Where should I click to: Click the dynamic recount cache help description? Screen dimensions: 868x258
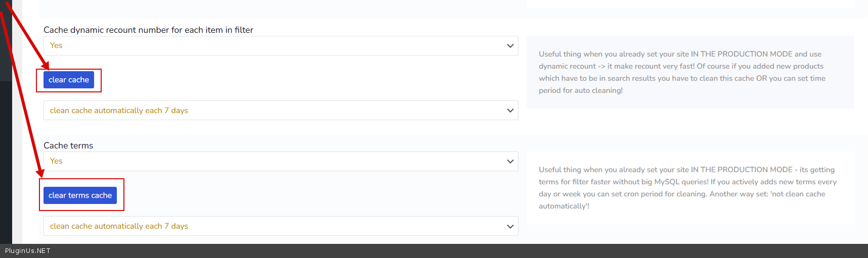(x=682, y=72)
